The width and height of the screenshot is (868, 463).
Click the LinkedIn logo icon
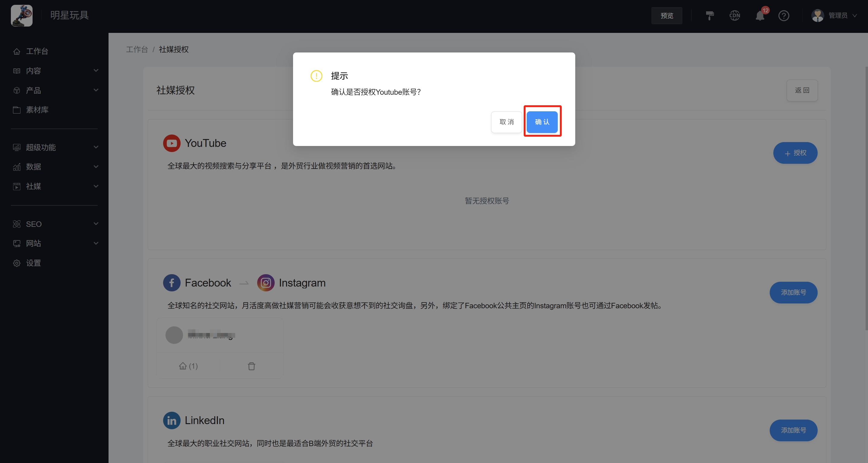[x=172, y=420]
